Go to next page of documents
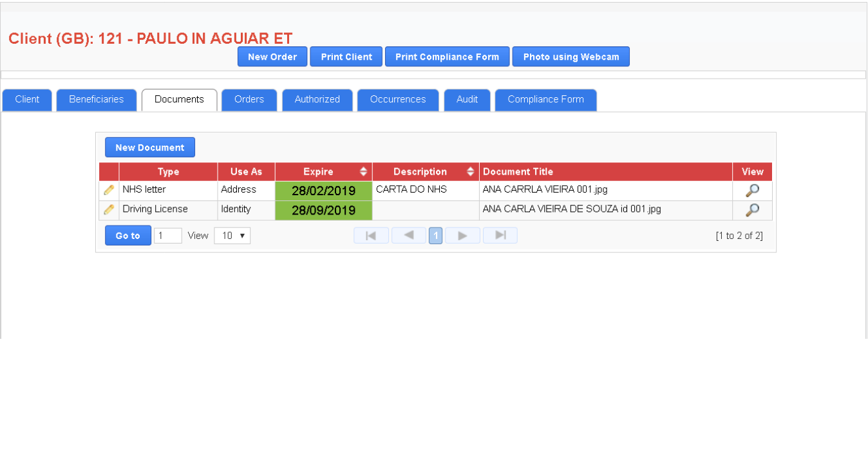This screenshot has height=458, width=868. (x=462, y=236)
